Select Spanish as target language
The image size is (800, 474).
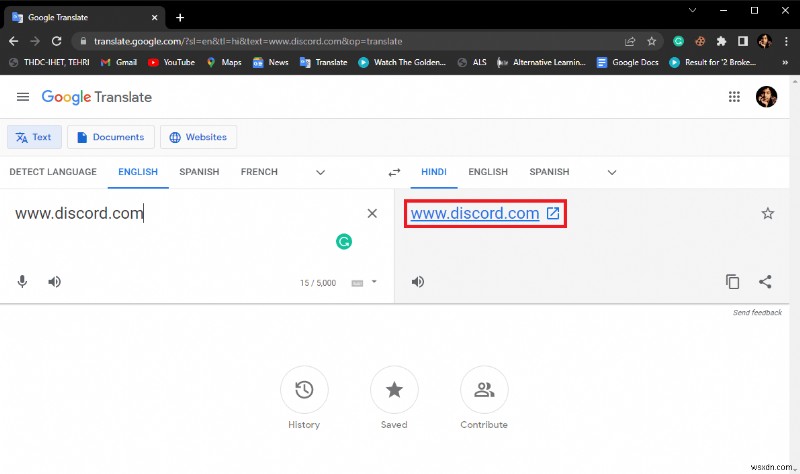click(x=549, y=172)
